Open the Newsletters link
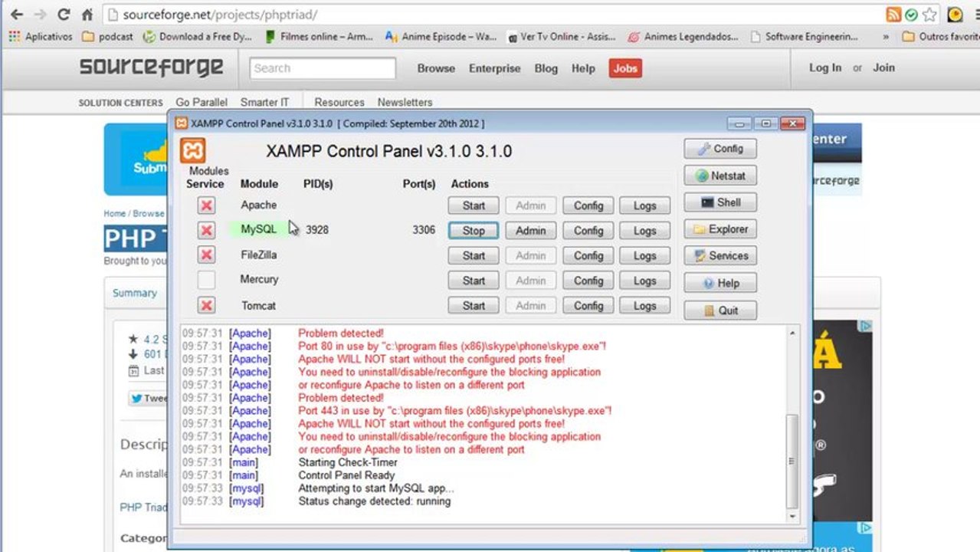This screenshot has height=552, width=980. tap(405, 102)
